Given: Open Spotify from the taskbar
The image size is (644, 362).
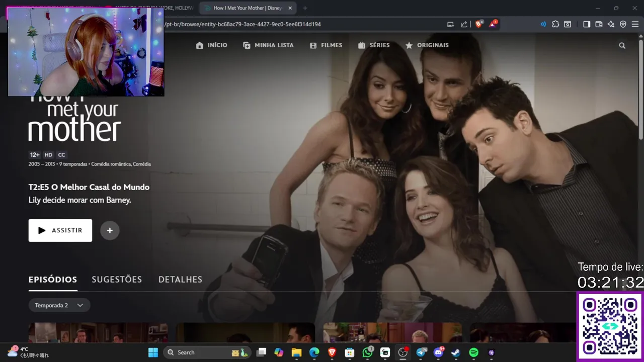Looking at the screenshot, I should point(473,352).
